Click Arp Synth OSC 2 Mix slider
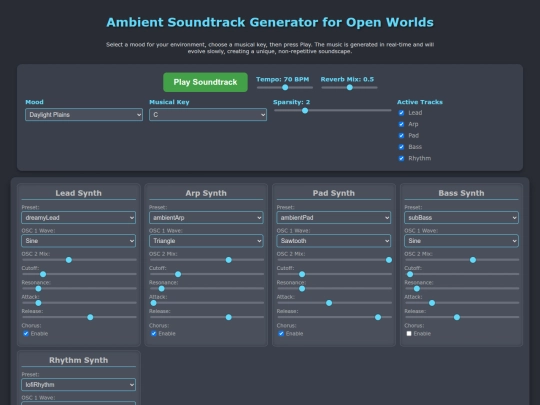The width and height of the screenshot is (540, 405). 207,260
